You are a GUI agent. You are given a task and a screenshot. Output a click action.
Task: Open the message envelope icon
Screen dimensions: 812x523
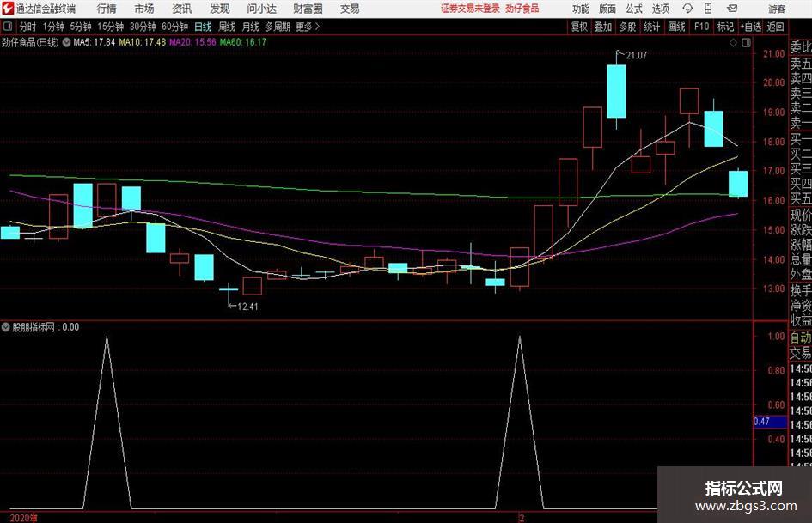pos(732,9)
